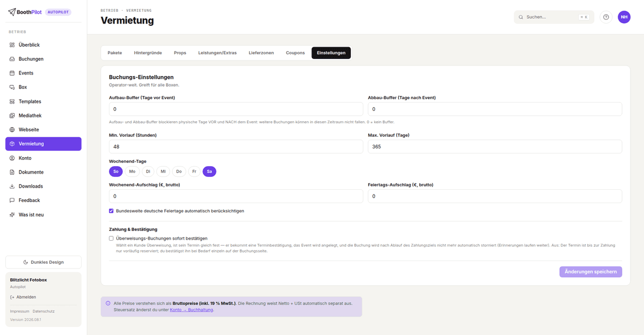Click the Aufbau-Buffer input field
644x335 pixels.
click(x=236, y=109)
